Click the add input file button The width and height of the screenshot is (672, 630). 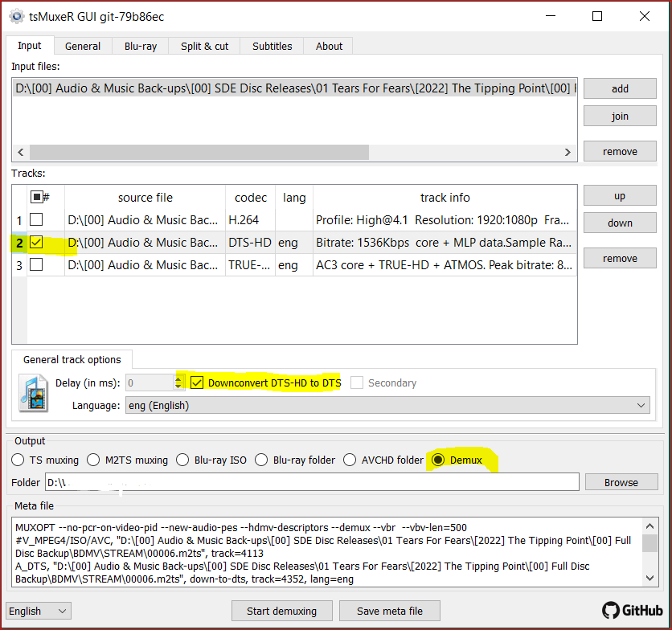620,88
